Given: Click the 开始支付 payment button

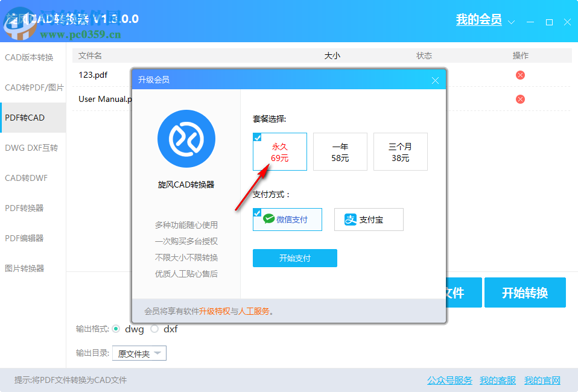Looking at the screenshot, I should point(294,258).
